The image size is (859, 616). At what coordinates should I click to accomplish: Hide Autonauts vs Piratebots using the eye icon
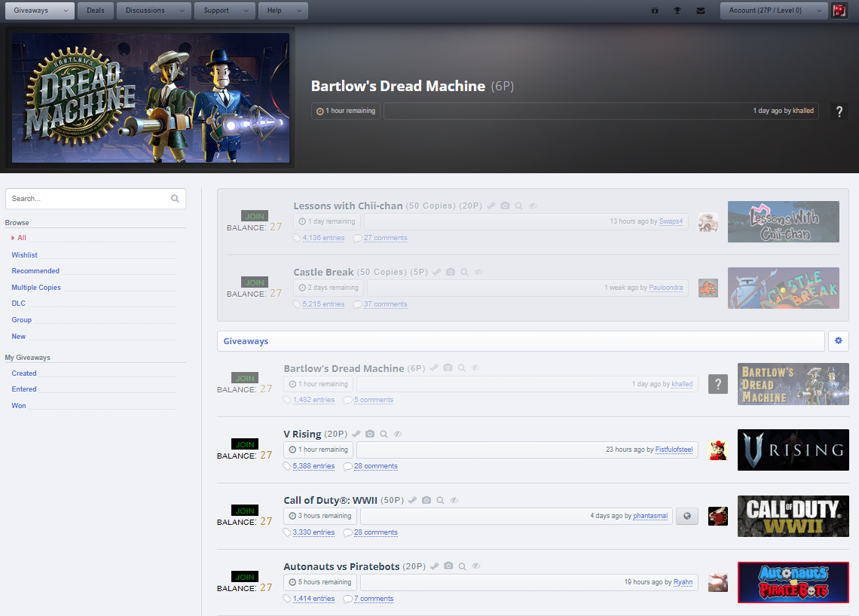tap(477, 566)
